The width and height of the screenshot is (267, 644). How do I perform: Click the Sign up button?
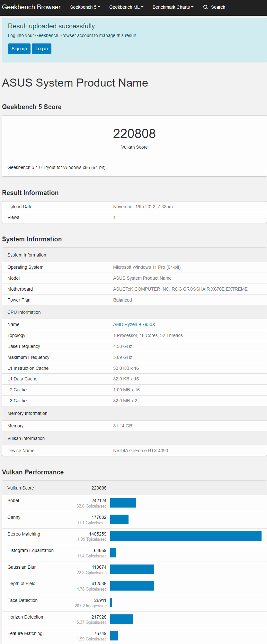pos(19,49)
